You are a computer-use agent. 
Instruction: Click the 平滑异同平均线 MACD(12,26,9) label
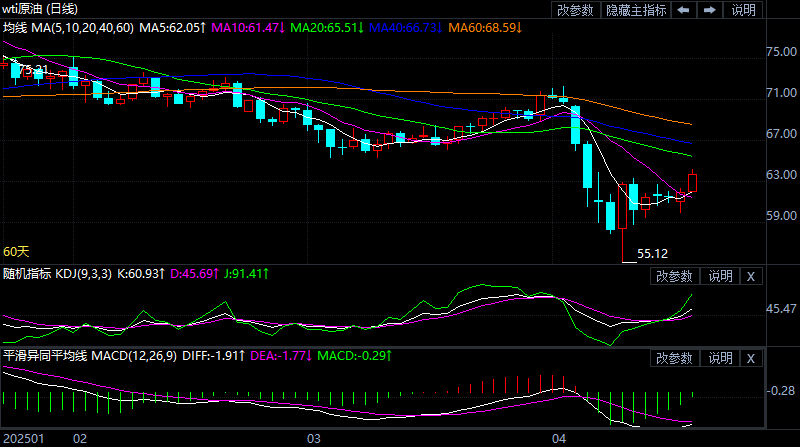[x=90, y=356]
